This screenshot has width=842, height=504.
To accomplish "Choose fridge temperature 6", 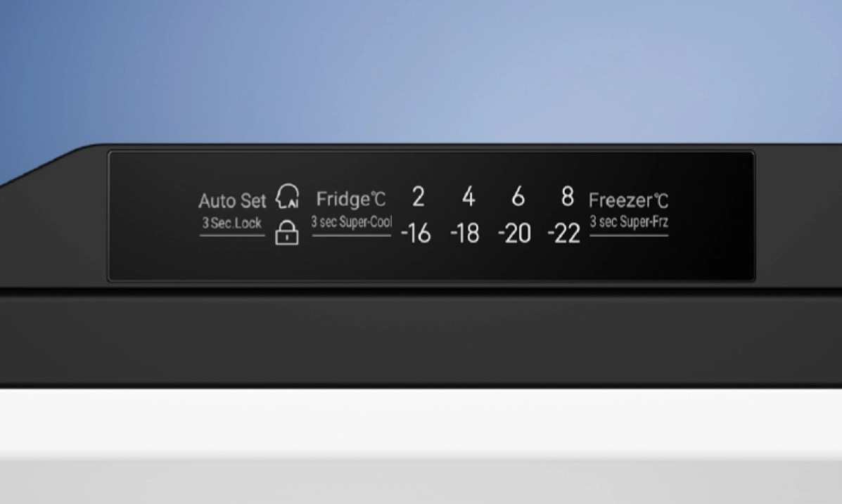I will pos(518,196).
